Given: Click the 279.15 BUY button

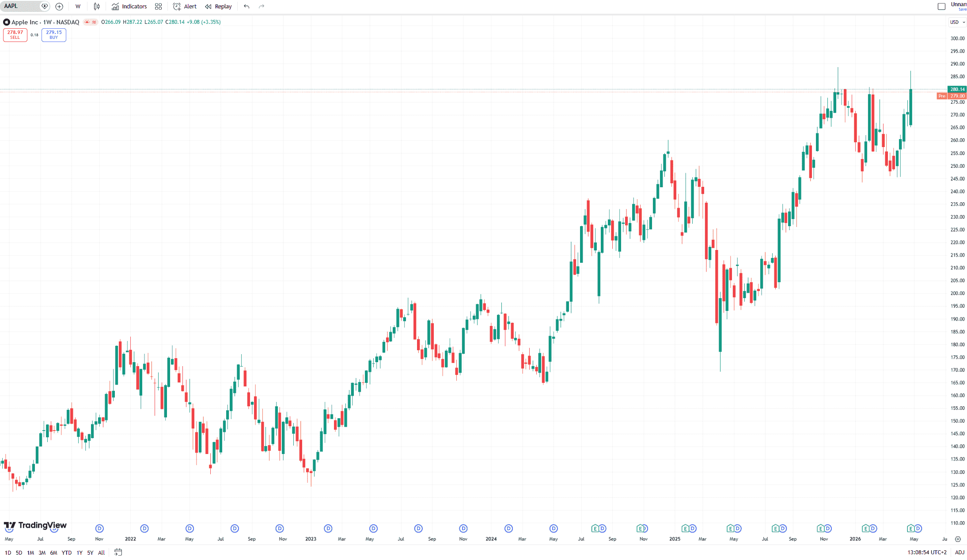Looking at the screenshot, I should point(54,35).
